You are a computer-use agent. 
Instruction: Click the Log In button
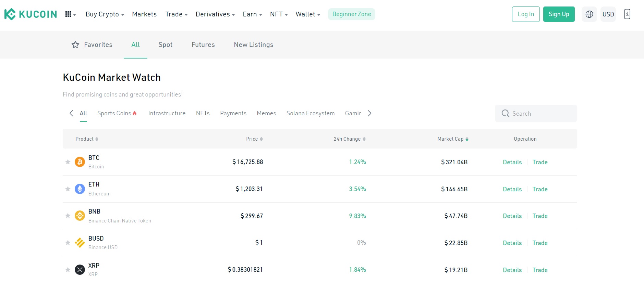click(x=526, y=14)
